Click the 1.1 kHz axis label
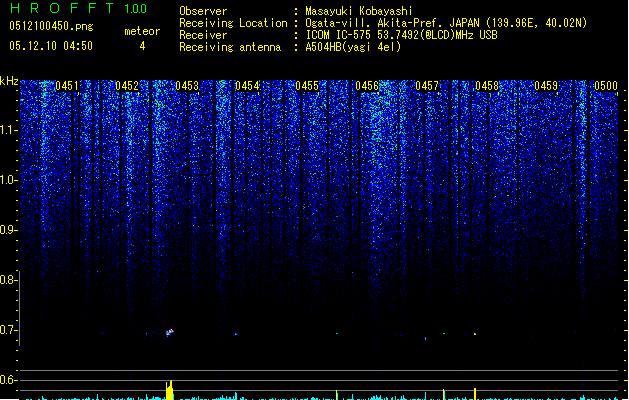629x400 pixels. [8, 130]
